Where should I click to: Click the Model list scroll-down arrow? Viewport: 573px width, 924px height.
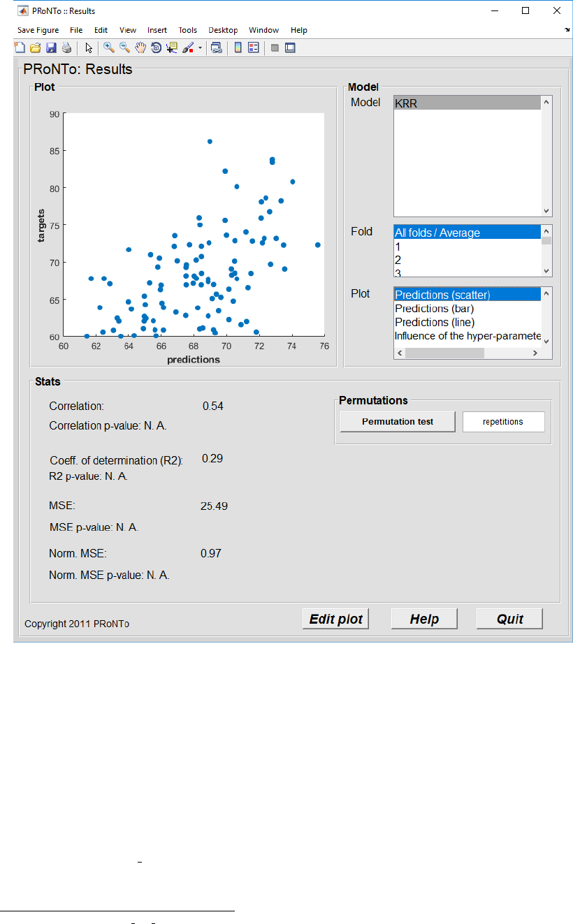546,210
